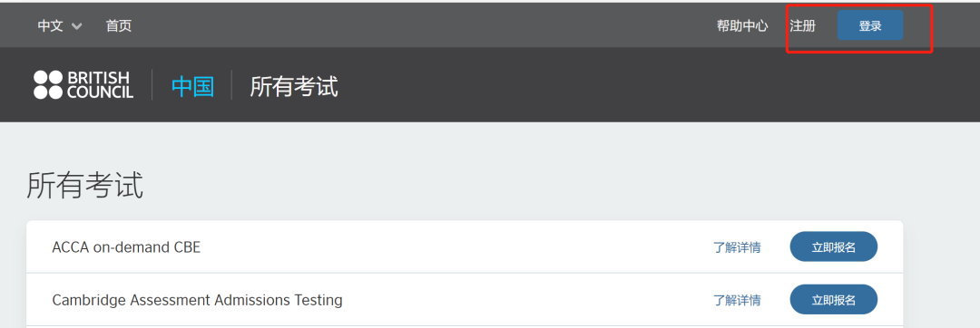Image resolution: width=980 pixels, height=328 pixels.
Task: Open 了解详情 for Cambridge Assessment Admissions Testing
Action: [x=738, y=301]
